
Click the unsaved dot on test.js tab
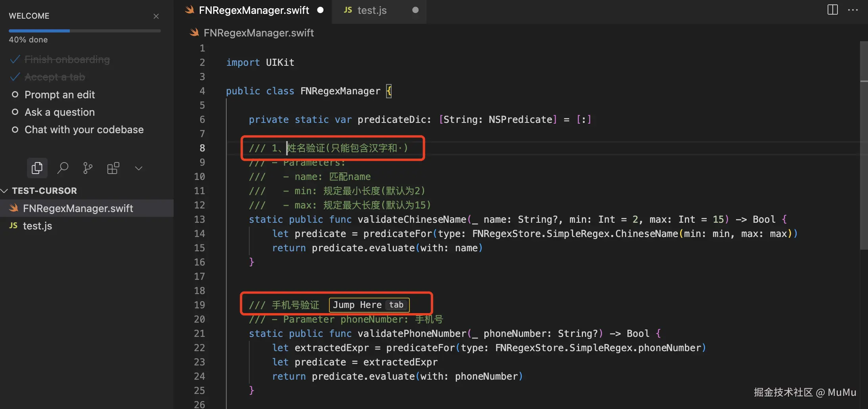415,10
